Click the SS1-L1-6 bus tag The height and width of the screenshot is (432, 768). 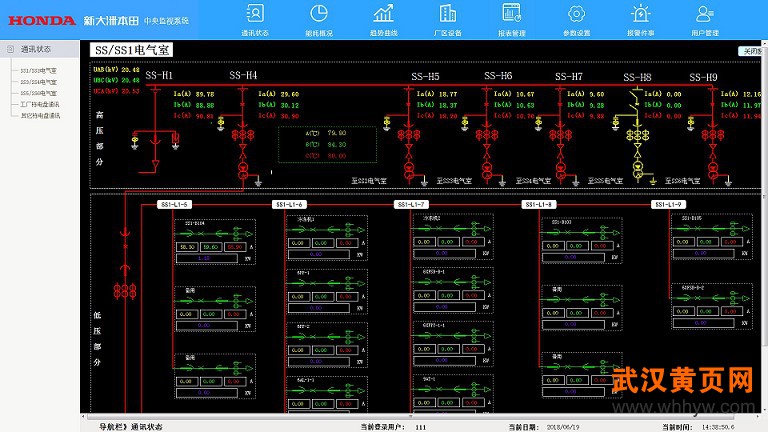coord(289,204)
